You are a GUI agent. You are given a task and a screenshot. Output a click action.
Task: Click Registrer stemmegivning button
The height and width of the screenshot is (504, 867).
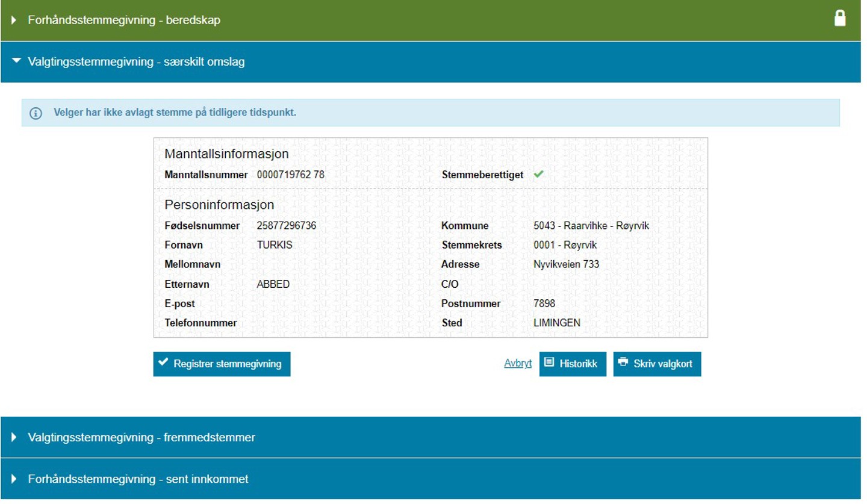click(222, 364)
